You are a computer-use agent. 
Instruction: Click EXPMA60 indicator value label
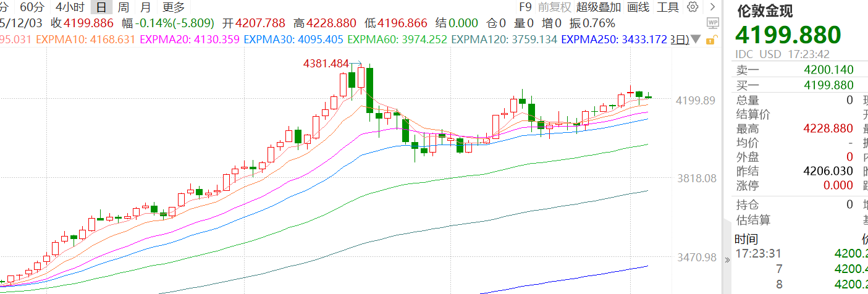click(397, 39)
